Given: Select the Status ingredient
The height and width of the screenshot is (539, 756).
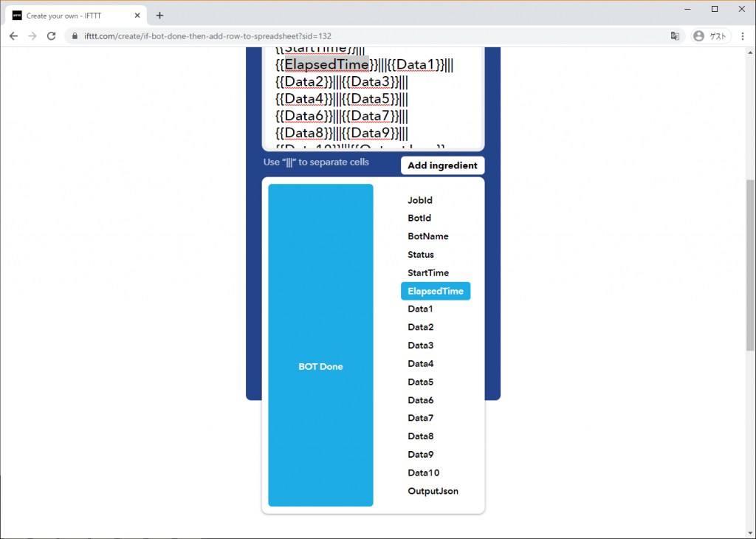Looking at the screenshot, I should [x=420, y=255].
